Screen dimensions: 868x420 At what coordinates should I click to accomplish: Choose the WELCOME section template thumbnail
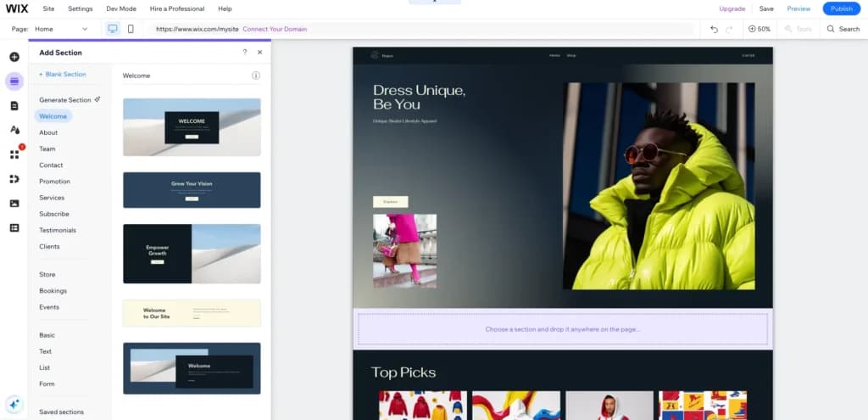192,127
